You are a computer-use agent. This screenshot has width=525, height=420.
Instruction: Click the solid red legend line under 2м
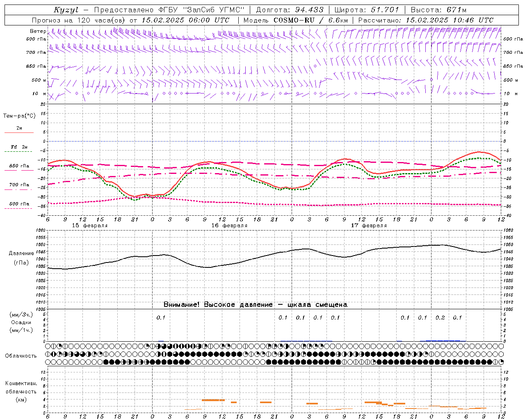19,133
